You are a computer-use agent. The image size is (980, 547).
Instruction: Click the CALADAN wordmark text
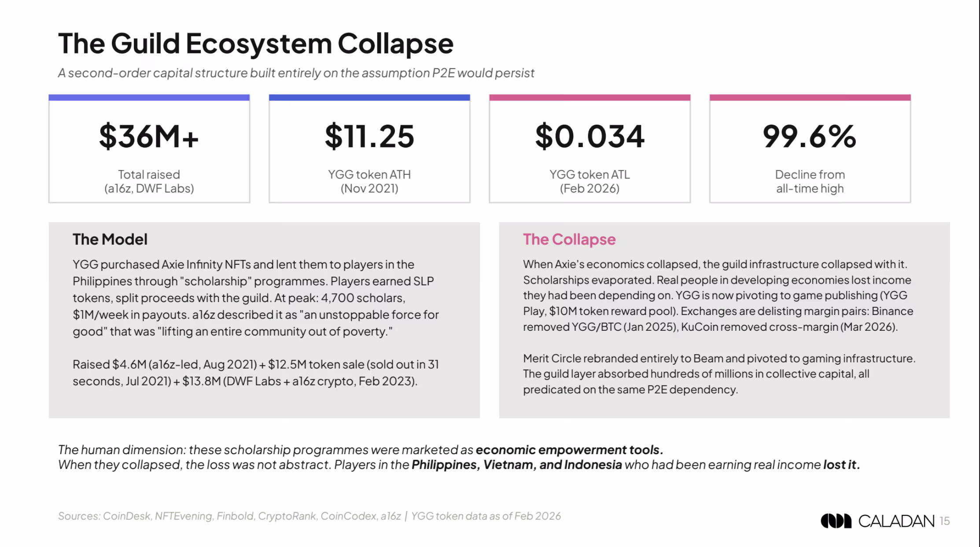tap(896, 521)
